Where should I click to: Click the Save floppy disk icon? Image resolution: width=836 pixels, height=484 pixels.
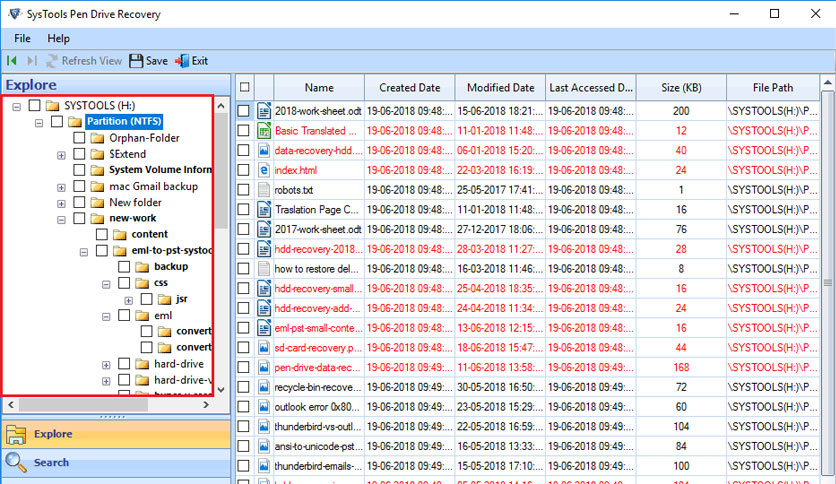point(136,61)
